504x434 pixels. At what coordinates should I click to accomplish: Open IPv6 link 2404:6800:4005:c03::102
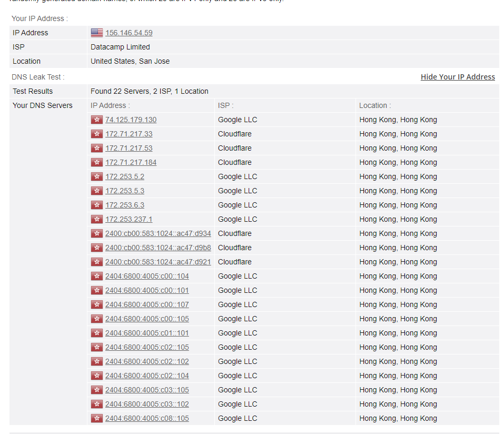coord(147,404)
